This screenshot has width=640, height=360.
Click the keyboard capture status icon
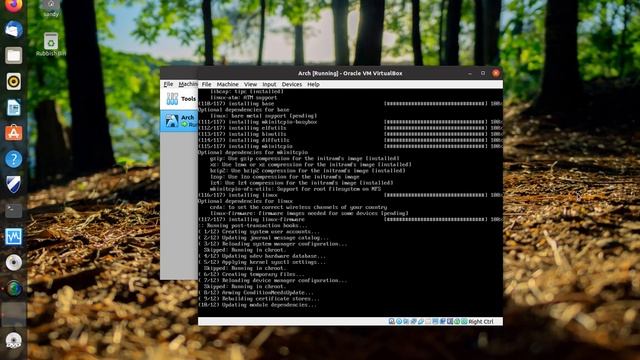point(464,322)
